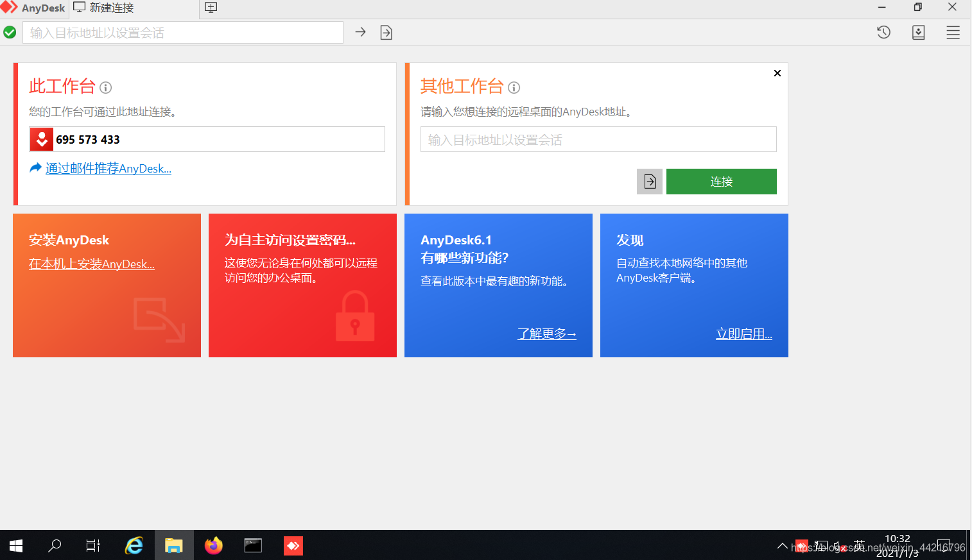972x560 pixels.
Task: Click the AnyDesk taskbar icon
Action: tap(293, 545)
